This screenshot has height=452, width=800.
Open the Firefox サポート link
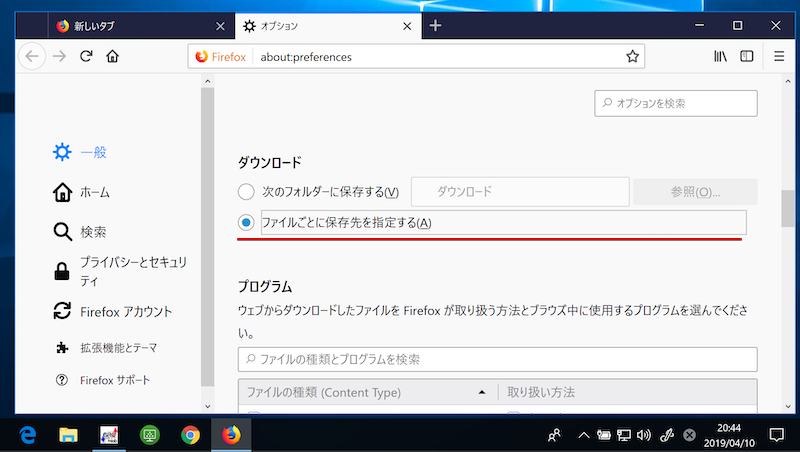pos(115,380)
